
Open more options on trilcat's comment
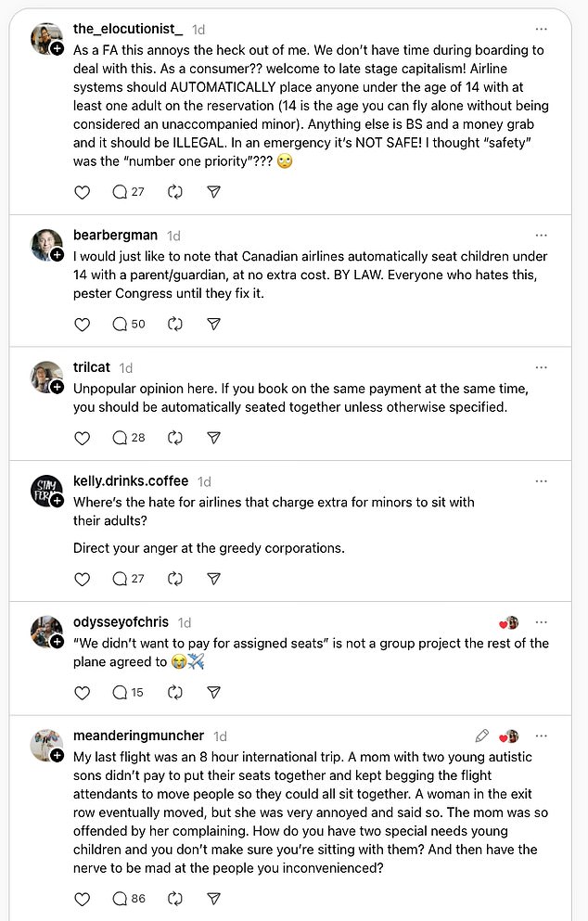pos(541,368)
